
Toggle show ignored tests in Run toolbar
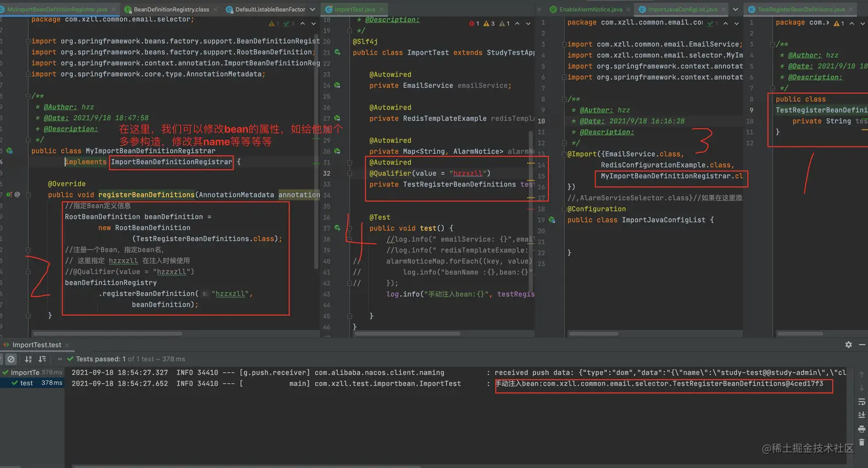click(x=11, y=359)
